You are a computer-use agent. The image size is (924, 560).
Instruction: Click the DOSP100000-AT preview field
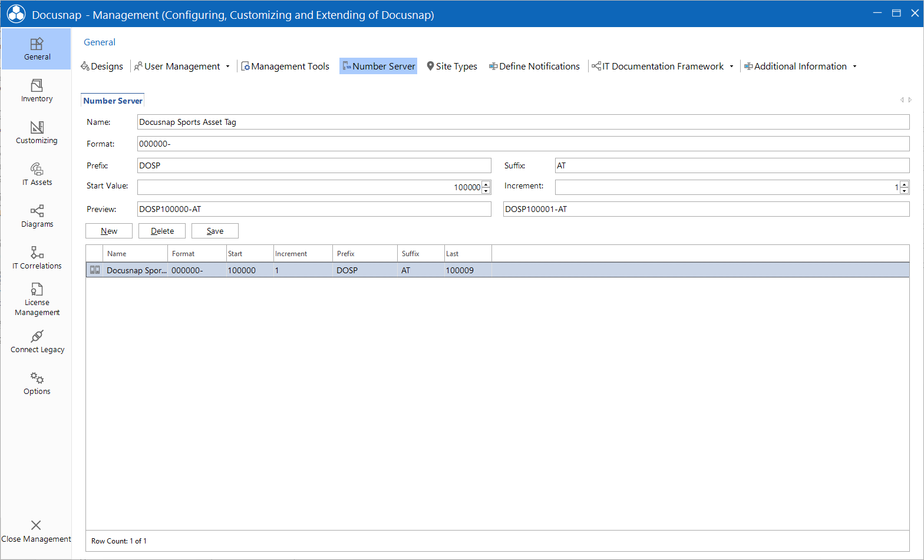(x=314, y=209)
